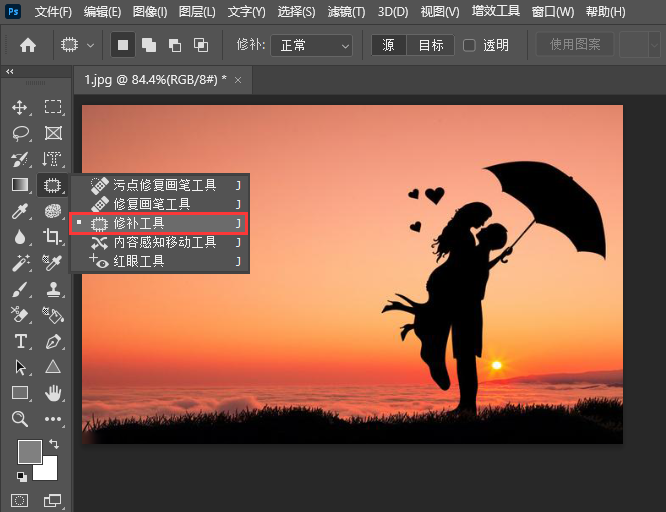Select the Zoom magnifier tool

pyautogui.click(x=20, y=419)
